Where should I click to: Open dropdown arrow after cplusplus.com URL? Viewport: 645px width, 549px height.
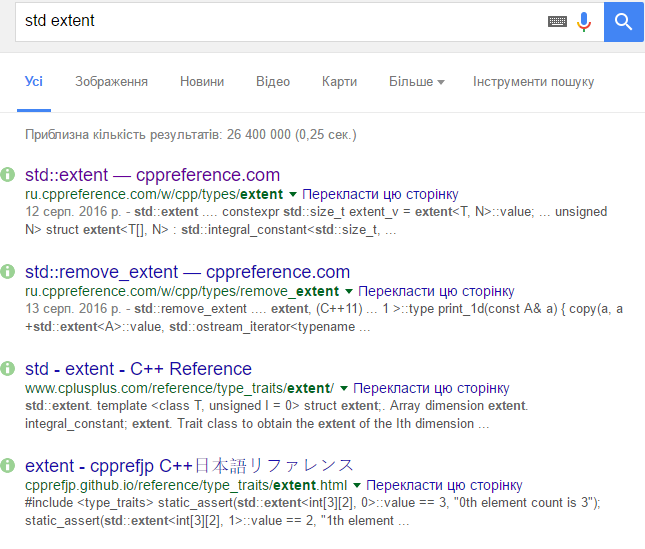(345, 388)
